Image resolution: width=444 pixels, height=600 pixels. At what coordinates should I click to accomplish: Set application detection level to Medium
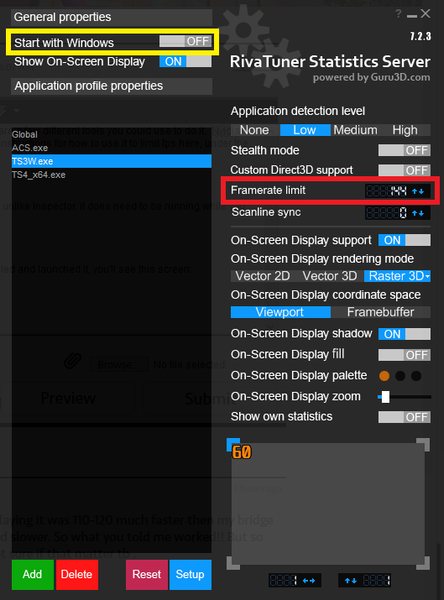(x=355, y=130)
